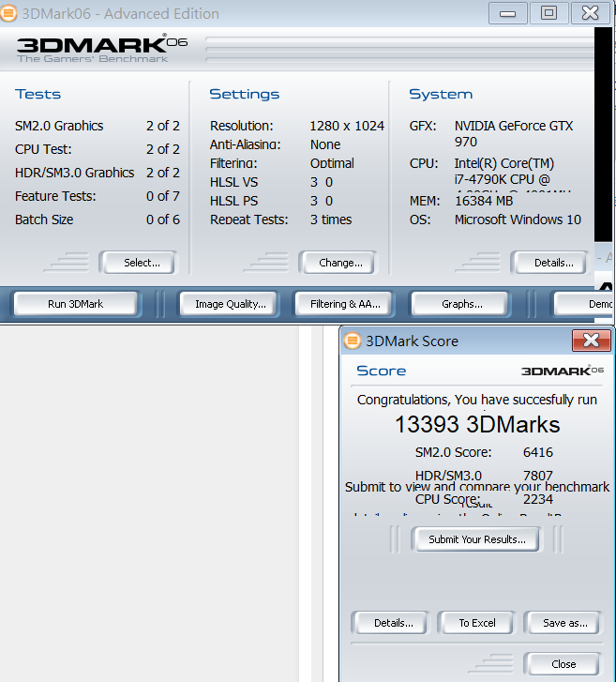Click the OS value Microsoft Windows 10
616x682 pixels.
coord(518,220)
